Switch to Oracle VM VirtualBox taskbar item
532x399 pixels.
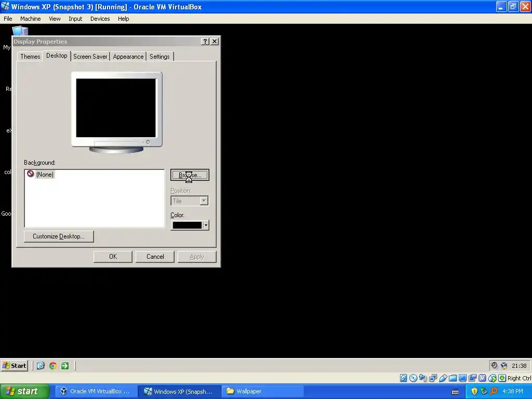click(x=96, y=392)
